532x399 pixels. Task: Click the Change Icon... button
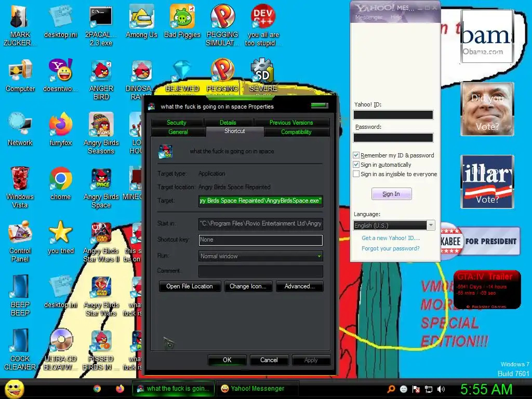point(248,286)
